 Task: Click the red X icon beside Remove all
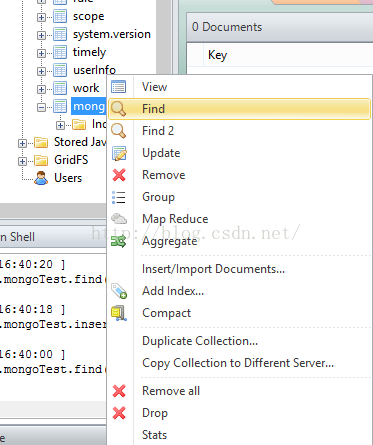click(x=119, y=391)
